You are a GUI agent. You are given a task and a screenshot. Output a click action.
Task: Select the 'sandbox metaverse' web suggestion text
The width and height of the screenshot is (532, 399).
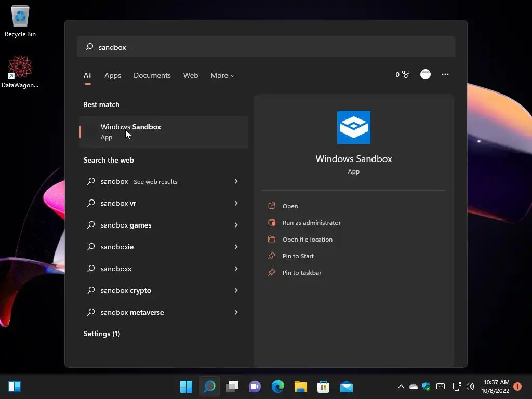(132, 312)
